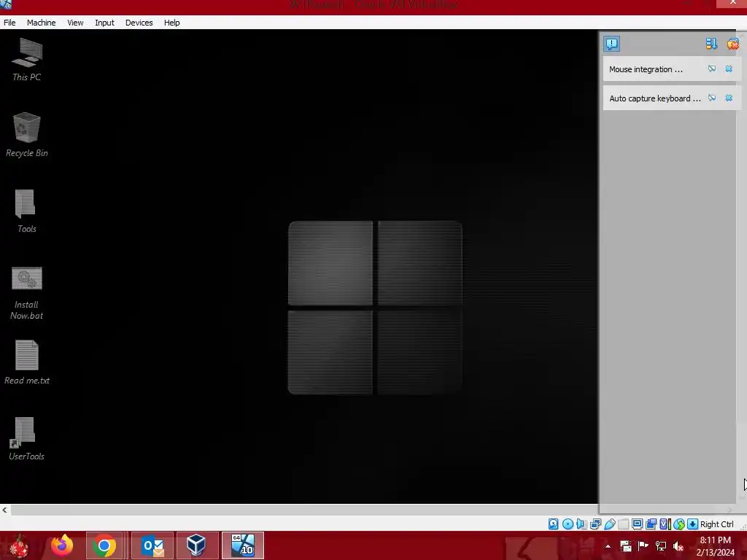Select the Tools folder on guest desktop
This screenshot has width=747, height=560.
(x=26, y=211)
